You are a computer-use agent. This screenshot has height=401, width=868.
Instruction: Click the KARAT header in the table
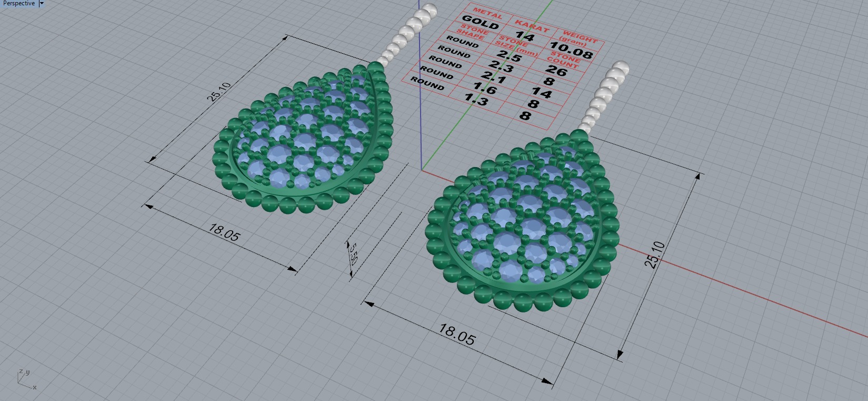pos(532,25)
